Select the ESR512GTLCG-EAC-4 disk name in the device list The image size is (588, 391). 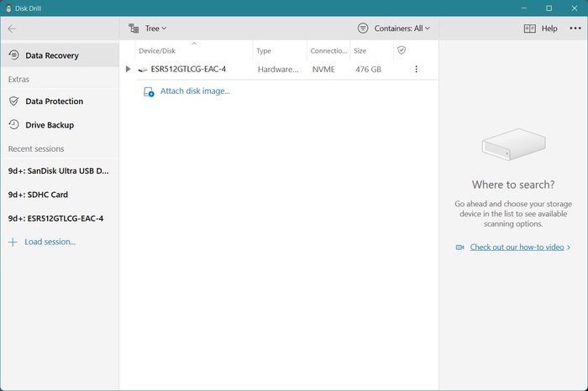pos(188,69)
